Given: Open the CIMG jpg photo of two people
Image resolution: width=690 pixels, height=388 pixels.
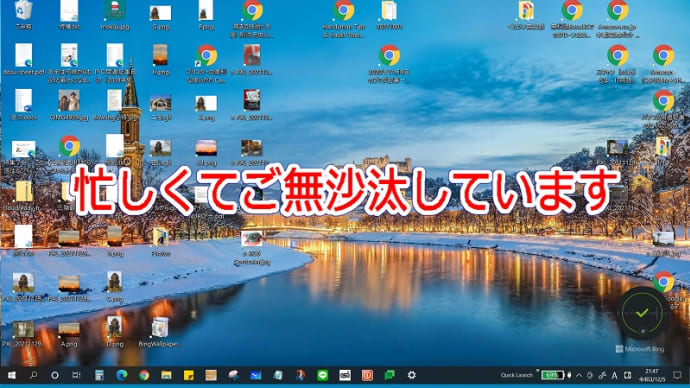Looking at the screenshot, I should [69, 105].
